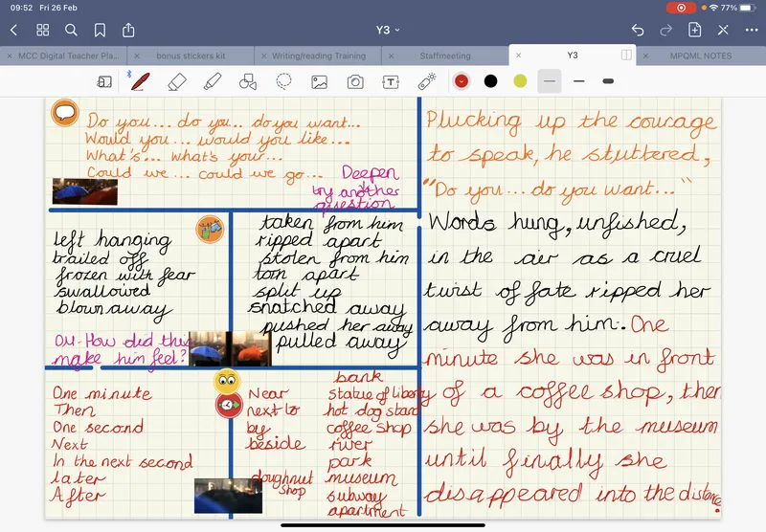Open the thumbnail grid view

[42, 30]
